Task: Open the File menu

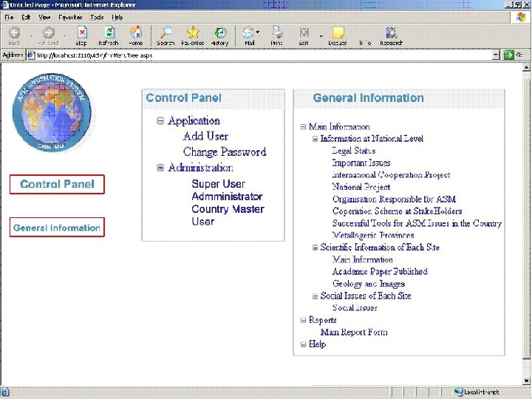Action: [9, 17]
